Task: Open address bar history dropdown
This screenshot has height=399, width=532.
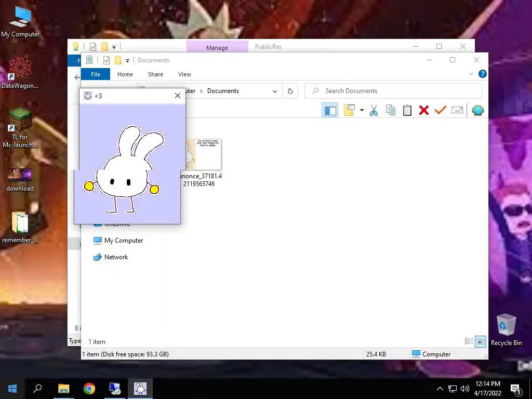Action: pyautogui.click(x=275, y=91)
